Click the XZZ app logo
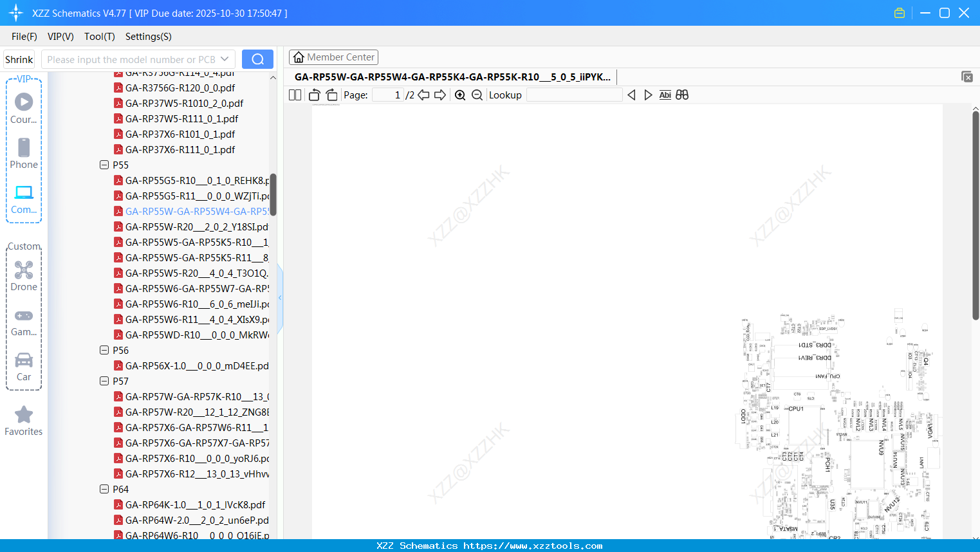This screenshot has width=980, height=552. [x=15, y=13]
